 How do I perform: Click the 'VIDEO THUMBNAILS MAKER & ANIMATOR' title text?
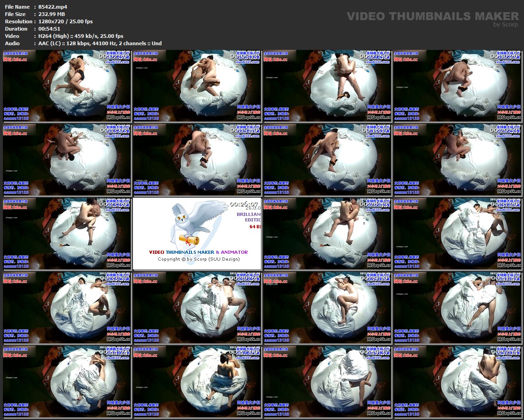click(198, 252)
